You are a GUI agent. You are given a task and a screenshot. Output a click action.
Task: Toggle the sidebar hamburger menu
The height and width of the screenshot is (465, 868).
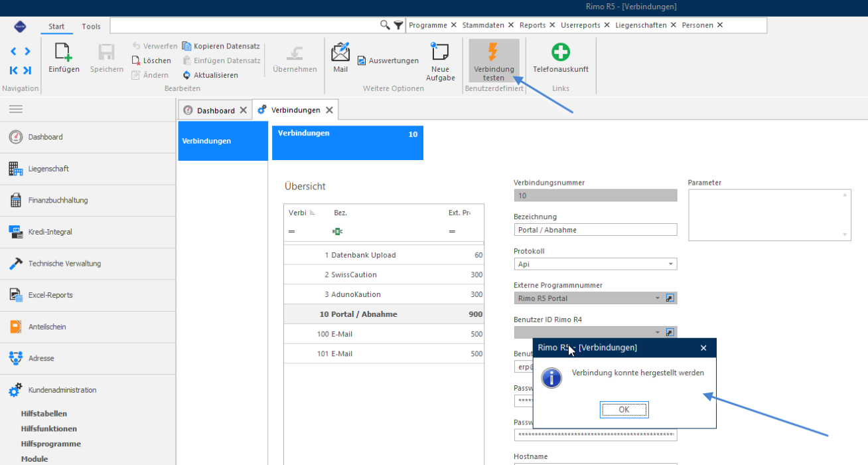[16, 109]
